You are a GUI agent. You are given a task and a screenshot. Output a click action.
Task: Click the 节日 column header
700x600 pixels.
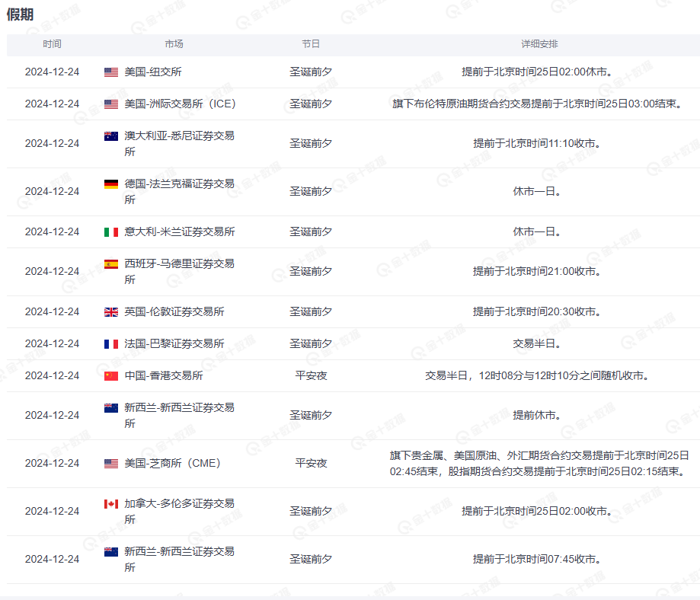(311, 45)
